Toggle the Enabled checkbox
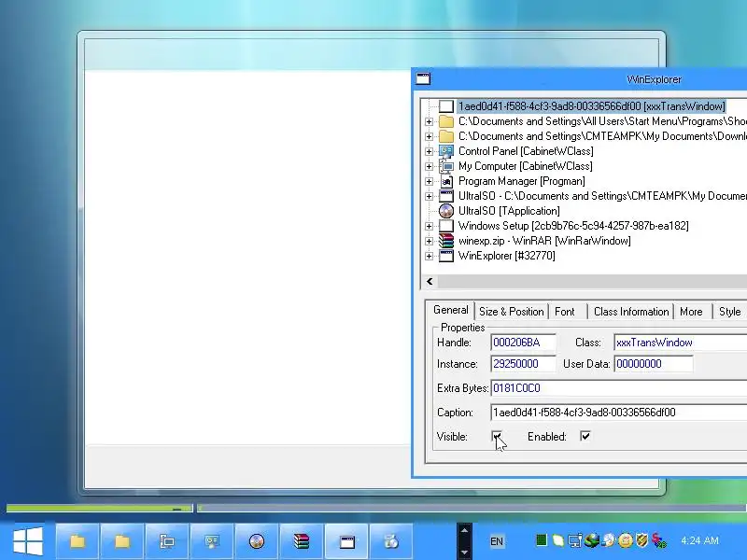 585,436
